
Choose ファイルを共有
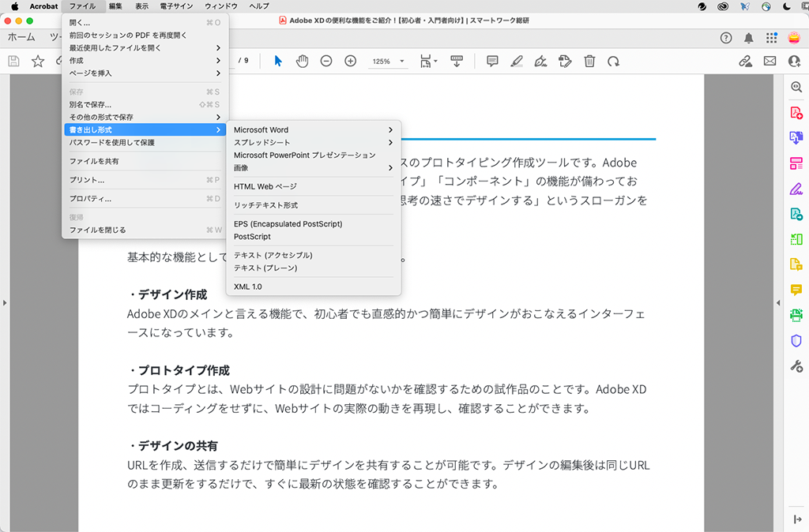(x=145, y=161)
